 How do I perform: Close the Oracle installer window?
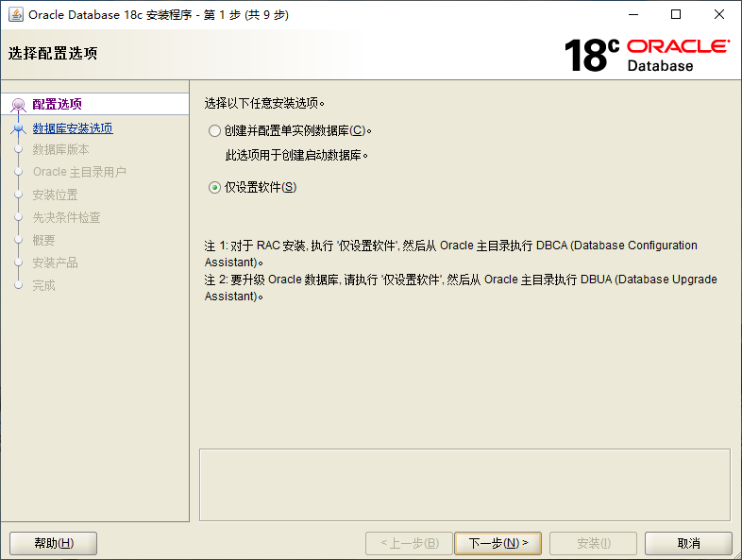pyautogui.click(x=718, y=15)
